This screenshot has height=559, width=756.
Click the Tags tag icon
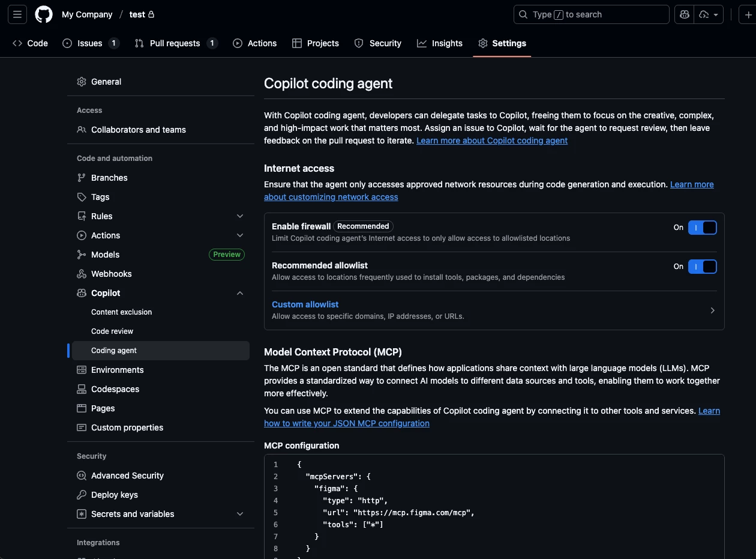point(82,197)
